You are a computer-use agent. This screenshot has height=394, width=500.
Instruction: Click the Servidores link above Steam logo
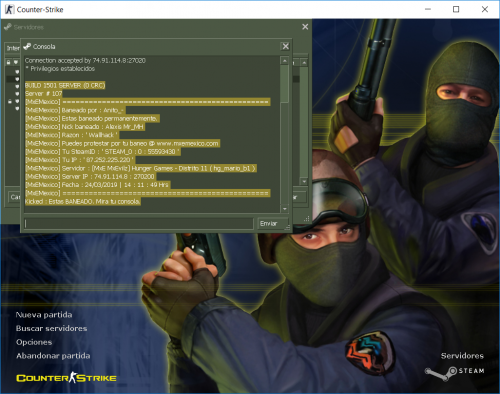(462, 356)
